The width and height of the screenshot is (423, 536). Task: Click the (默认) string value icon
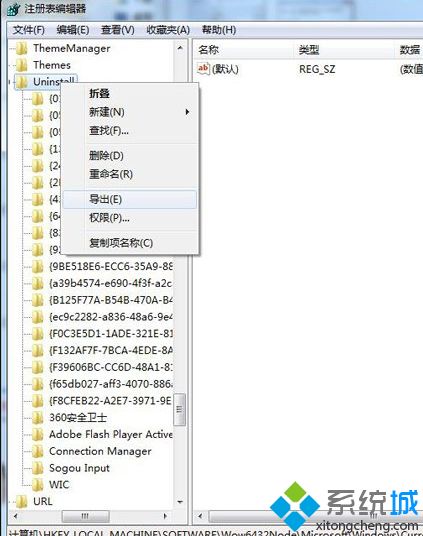point(203,69)
